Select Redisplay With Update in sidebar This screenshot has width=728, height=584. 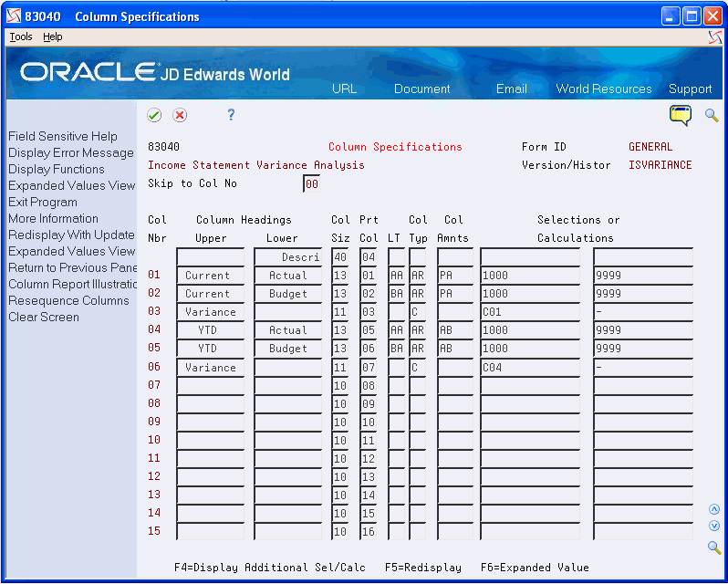pyautogui.click(x=71, y=235)
